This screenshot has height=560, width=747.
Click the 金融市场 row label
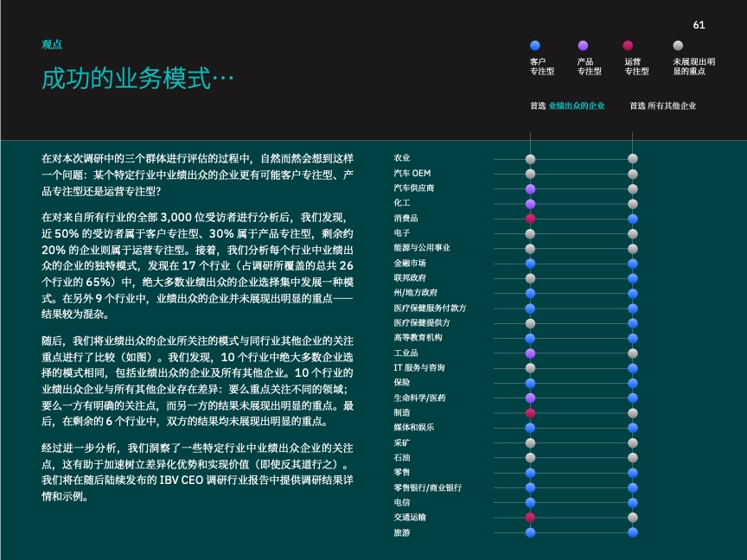pyautogui.click(x=410, y=263)
